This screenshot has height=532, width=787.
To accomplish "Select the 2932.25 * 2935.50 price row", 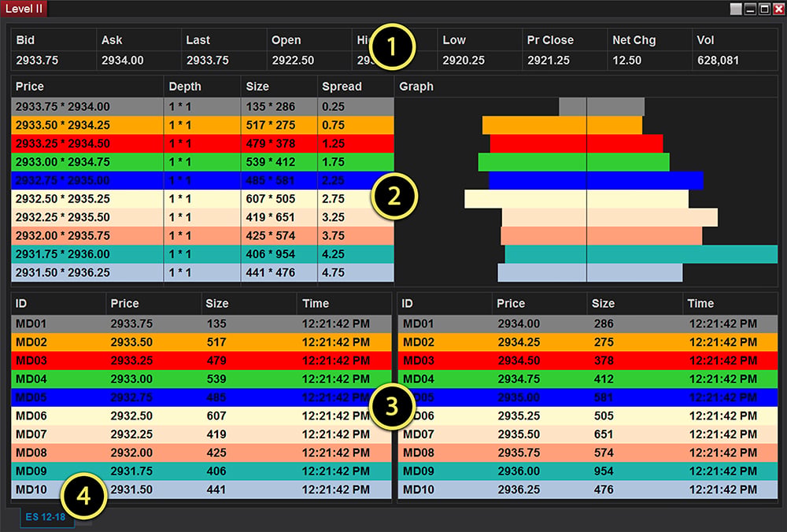I will click(x=203, y=217).
